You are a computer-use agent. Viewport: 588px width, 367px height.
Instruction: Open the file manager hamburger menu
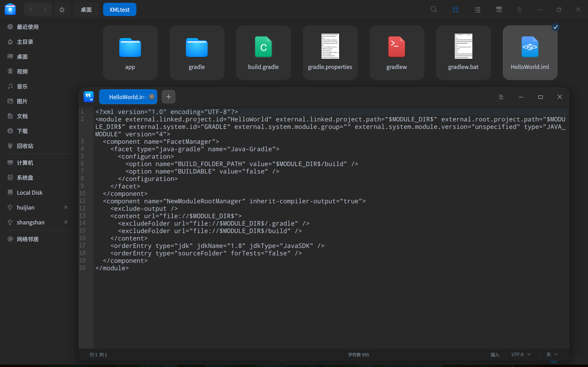point(519,10)
